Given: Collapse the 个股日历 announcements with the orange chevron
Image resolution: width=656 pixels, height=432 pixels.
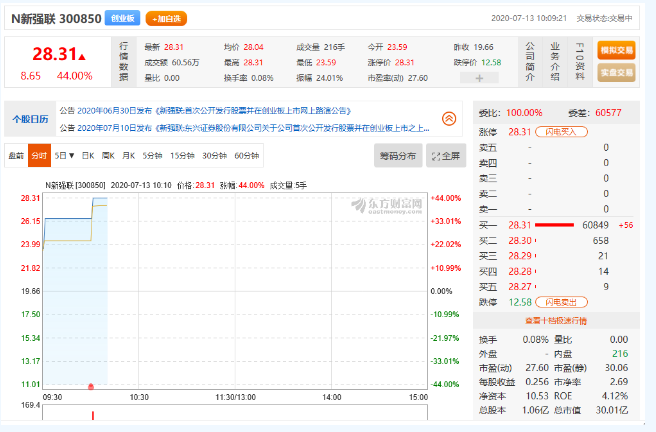Looking at the screenshot, I should click(x=449, y=119).
